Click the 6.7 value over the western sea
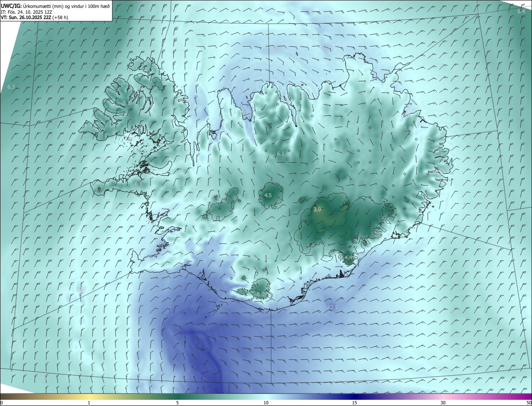 [x=11, y=87]
